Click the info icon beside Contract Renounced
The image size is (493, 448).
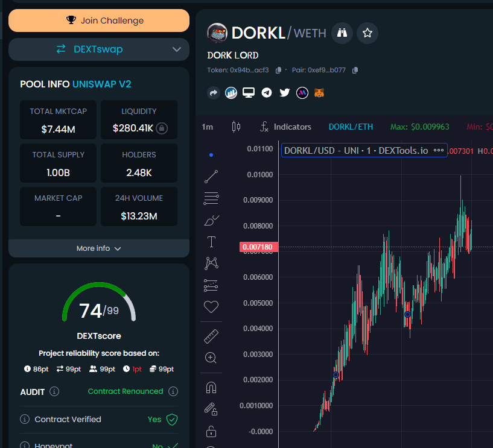(x=173, y=391)
